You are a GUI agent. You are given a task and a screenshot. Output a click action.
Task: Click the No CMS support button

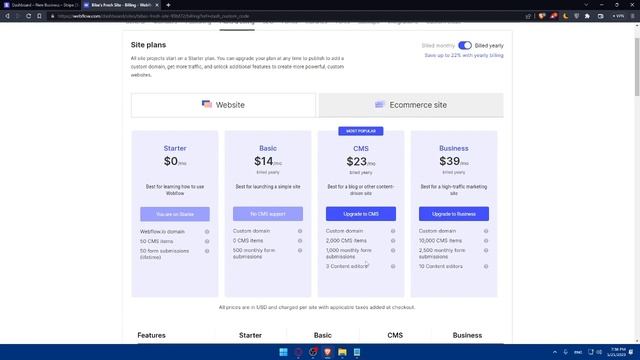coord(268,214)
